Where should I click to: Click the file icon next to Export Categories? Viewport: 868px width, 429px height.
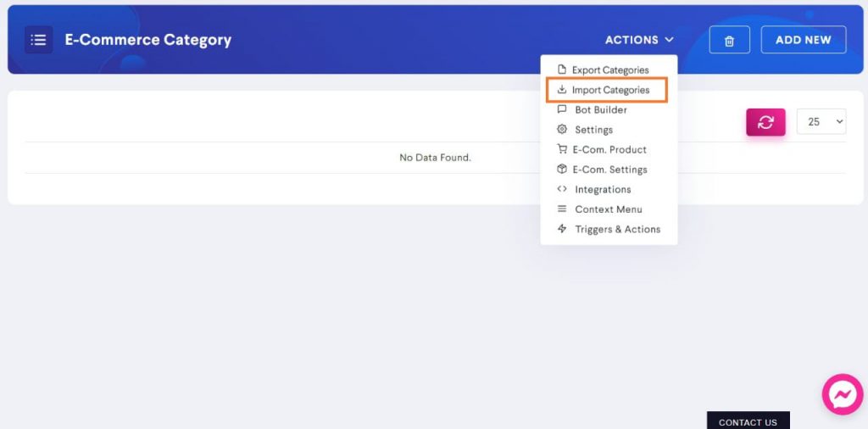[562, 70]
